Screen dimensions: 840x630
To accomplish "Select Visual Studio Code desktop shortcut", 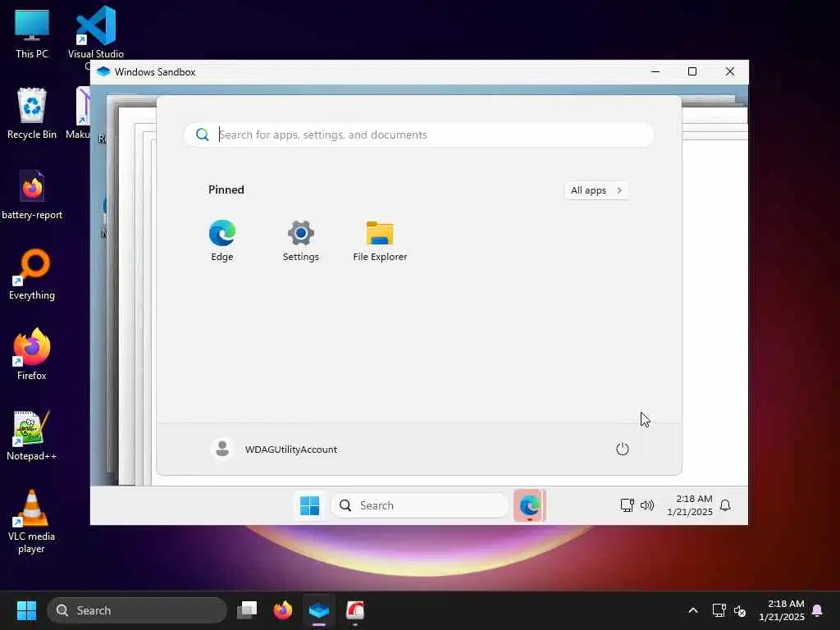I will coord(96,34).
